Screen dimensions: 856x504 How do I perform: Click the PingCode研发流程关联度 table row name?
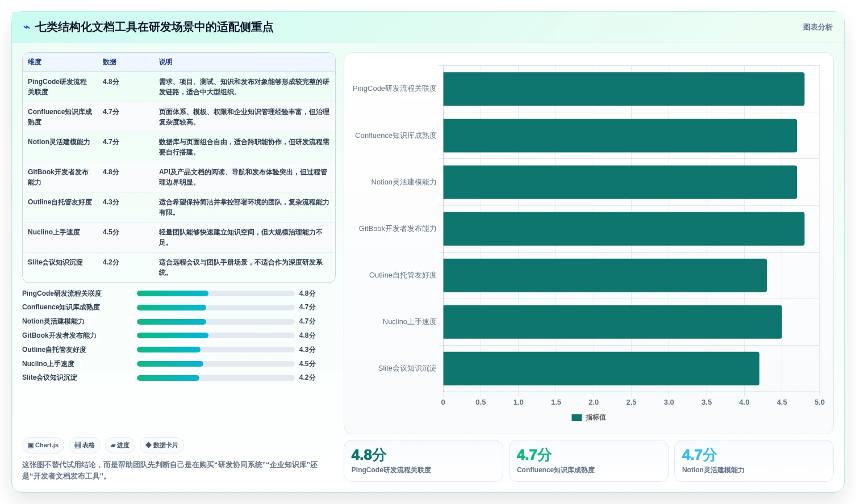pos(57,87)
